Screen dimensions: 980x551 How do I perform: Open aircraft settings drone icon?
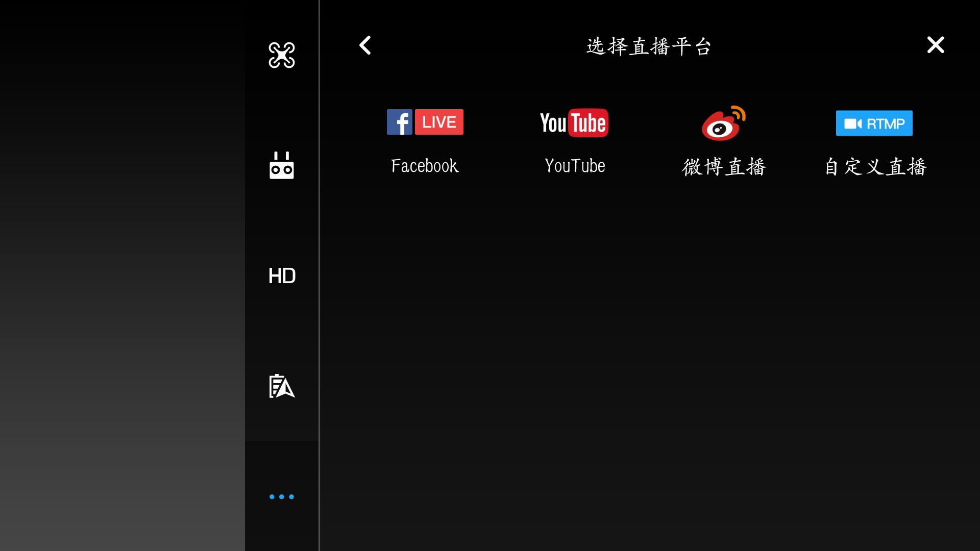[282, 55]
